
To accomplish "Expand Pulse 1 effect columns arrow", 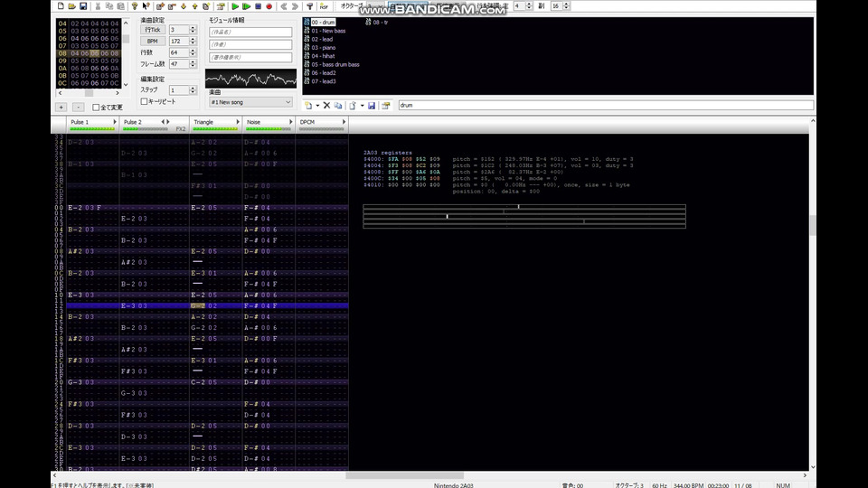I will [115, 122].
